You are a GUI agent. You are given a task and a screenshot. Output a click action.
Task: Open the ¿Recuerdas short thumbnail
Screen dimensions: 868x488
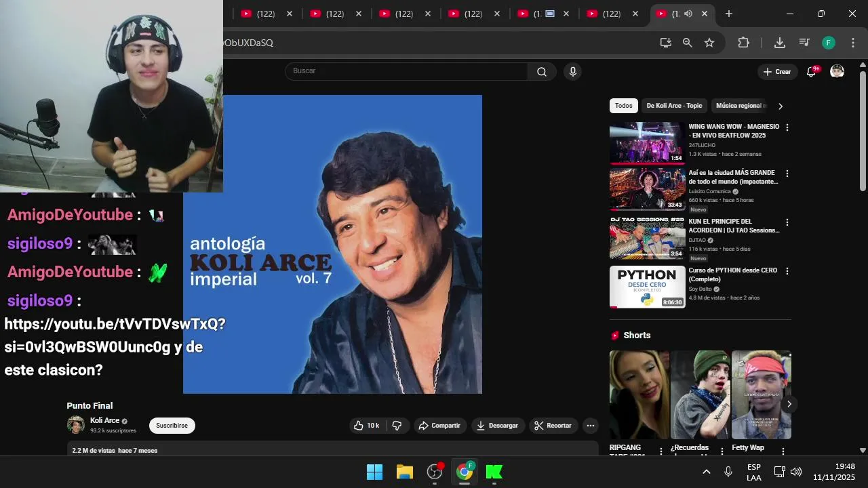(x=700, y=394)
